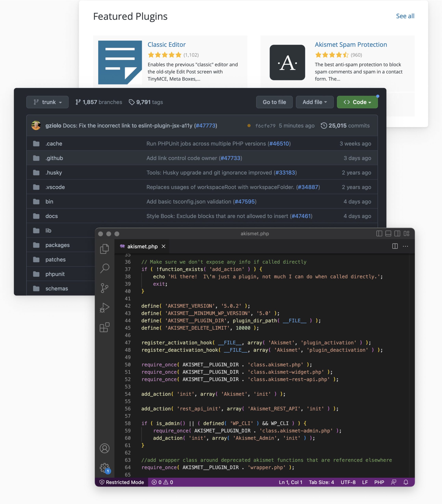Change PHP language mode
Viewport: 442px width, 504px height.
pos(379,482)
